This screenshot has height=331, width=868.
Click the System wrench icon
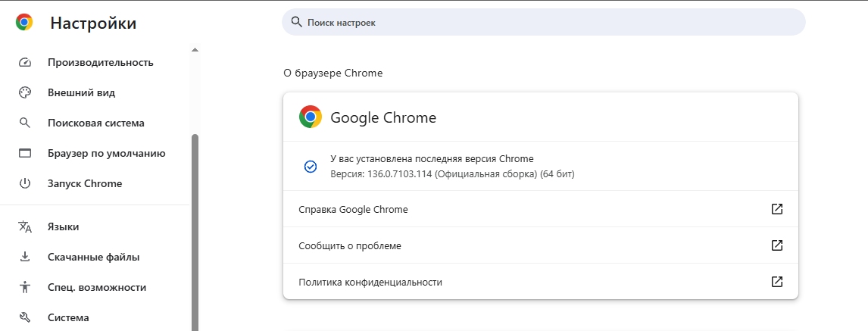25,317
